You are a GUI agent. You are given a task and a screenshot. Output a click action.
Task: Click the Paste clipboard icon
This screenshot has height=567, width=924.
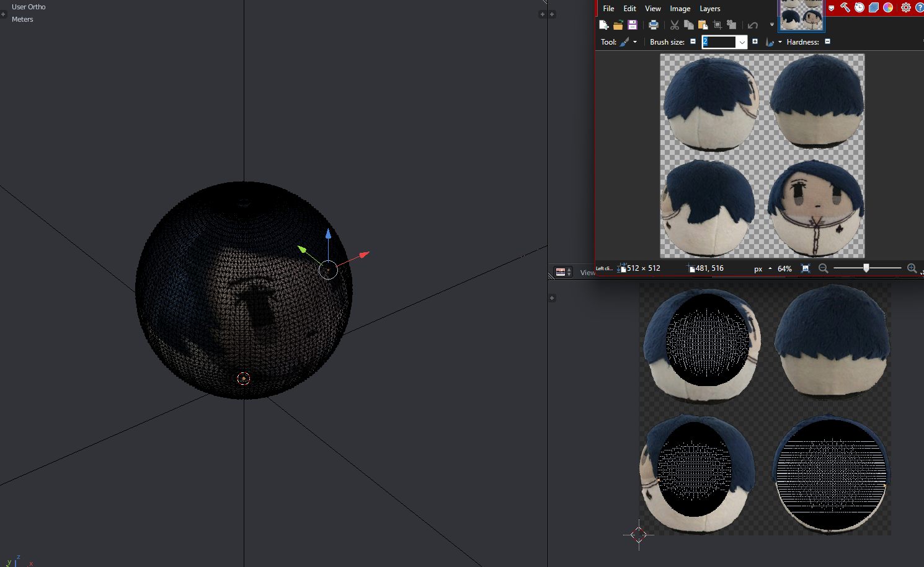(x=703, y=25)
